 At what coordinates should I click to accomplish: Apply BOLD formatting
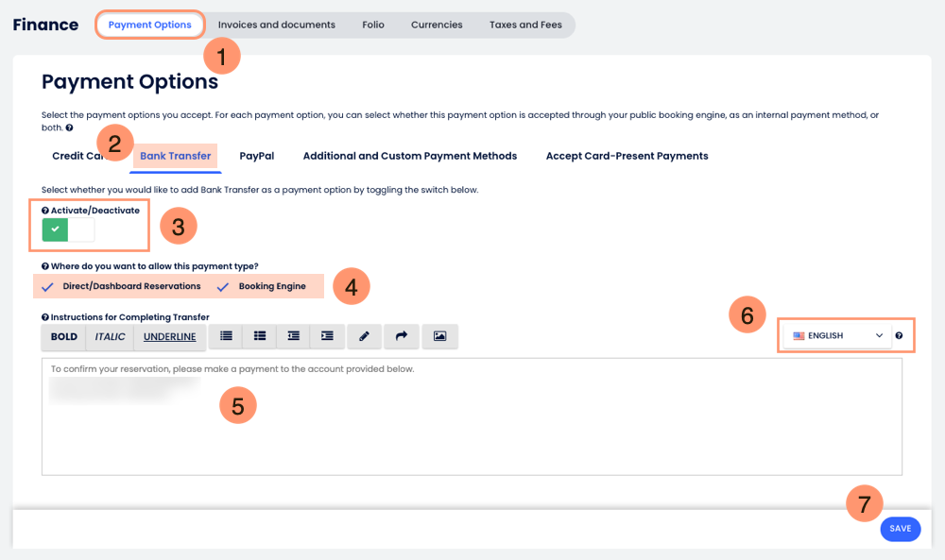click(x=64, y=336)
